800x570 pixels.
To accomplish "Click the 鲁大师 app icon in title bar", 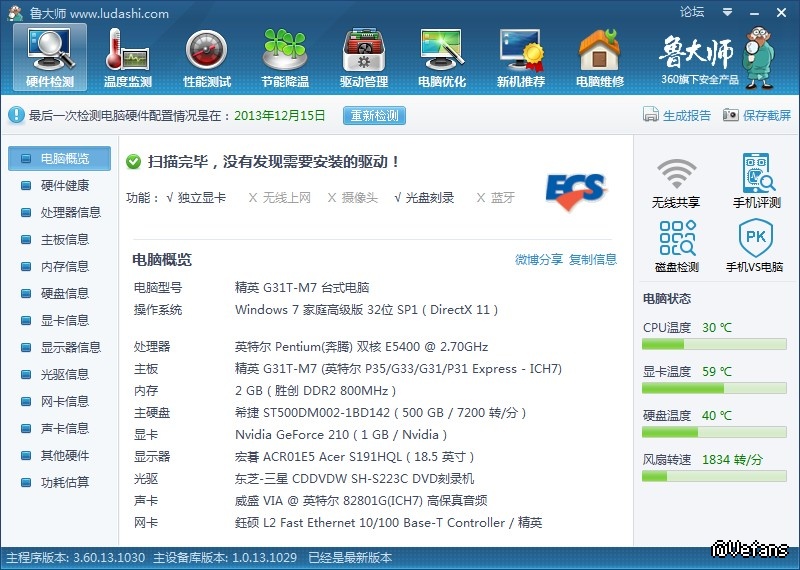I will [x=15, y=13].
